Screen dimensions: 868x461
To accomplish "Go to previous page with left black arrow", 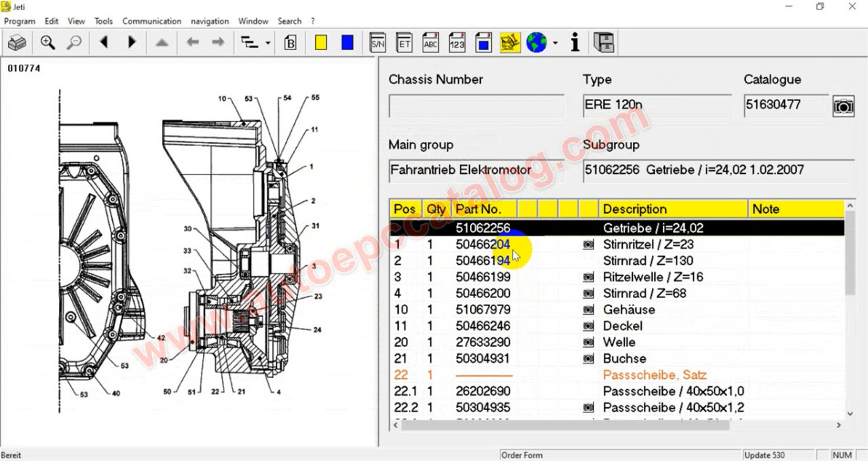I will coord(104,42).
